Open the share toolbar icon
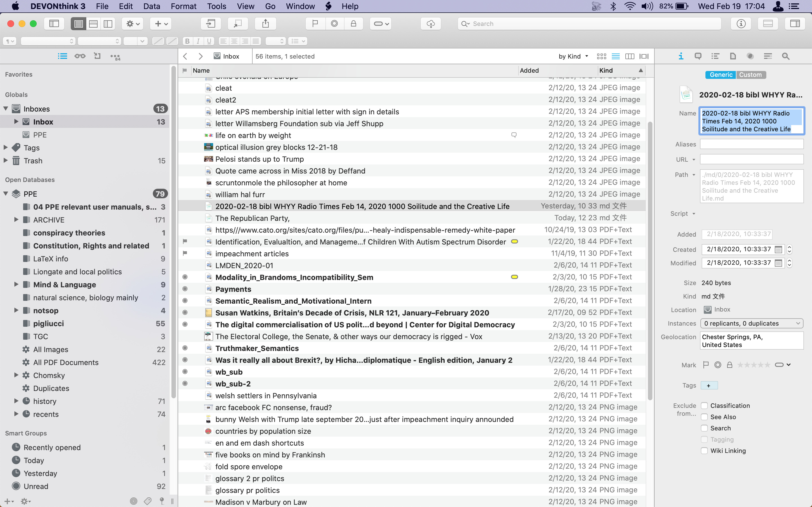812x507 pixels. [265, 24]
